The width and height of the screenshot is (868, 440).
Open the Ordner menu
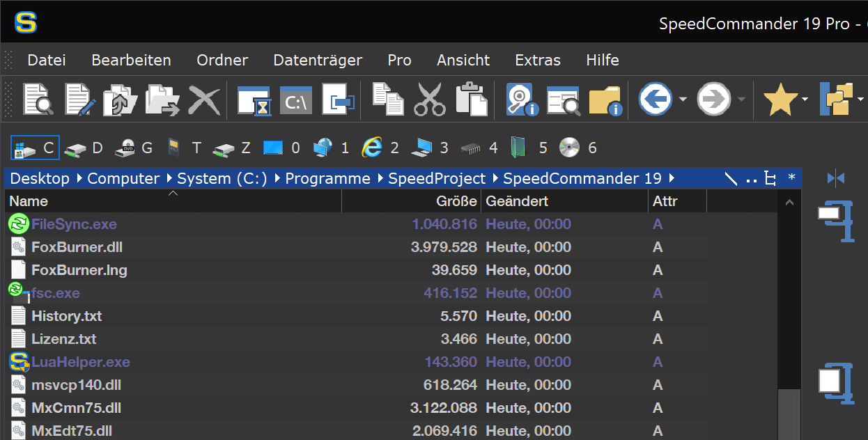222,61
